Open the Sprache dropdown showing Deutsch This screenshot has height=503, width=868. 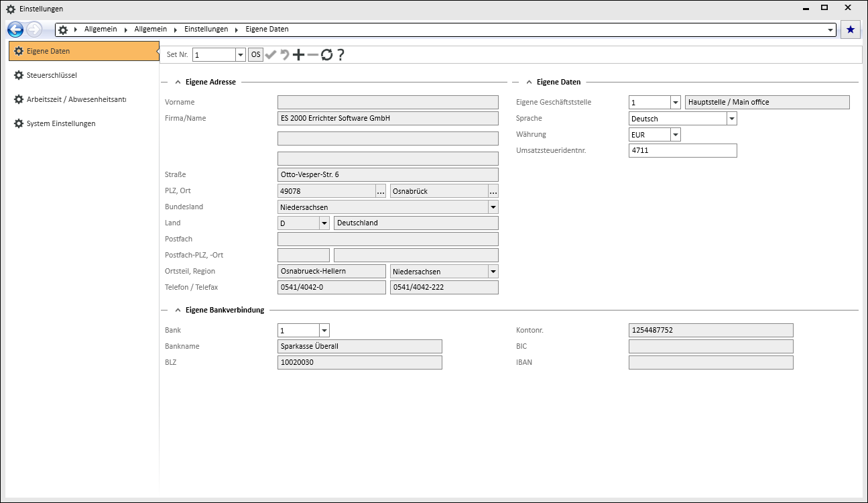click(732, 119)
